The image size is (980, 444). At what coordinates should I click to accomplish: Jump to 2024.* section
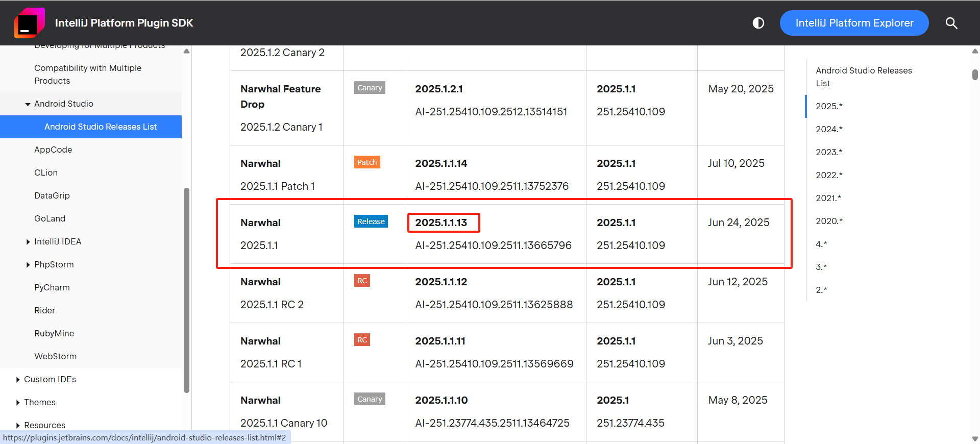[829, 129]
